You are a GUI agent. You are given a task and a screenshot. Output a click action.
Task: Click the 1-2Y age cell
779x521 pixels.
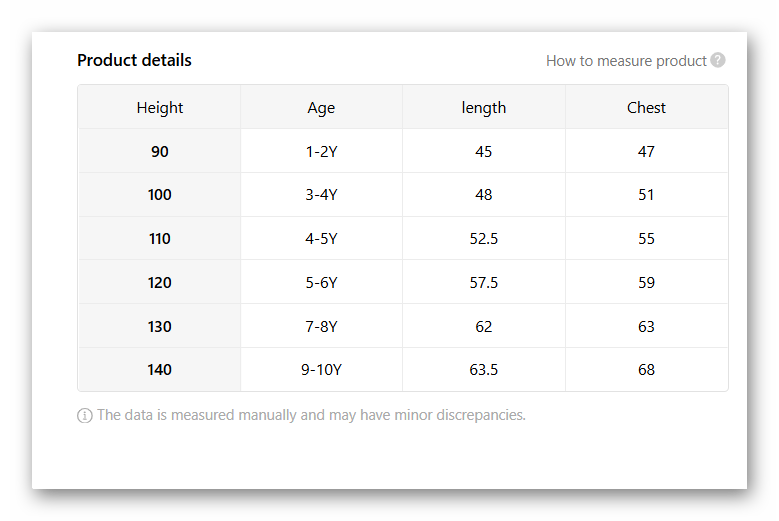tap(321, 152)
